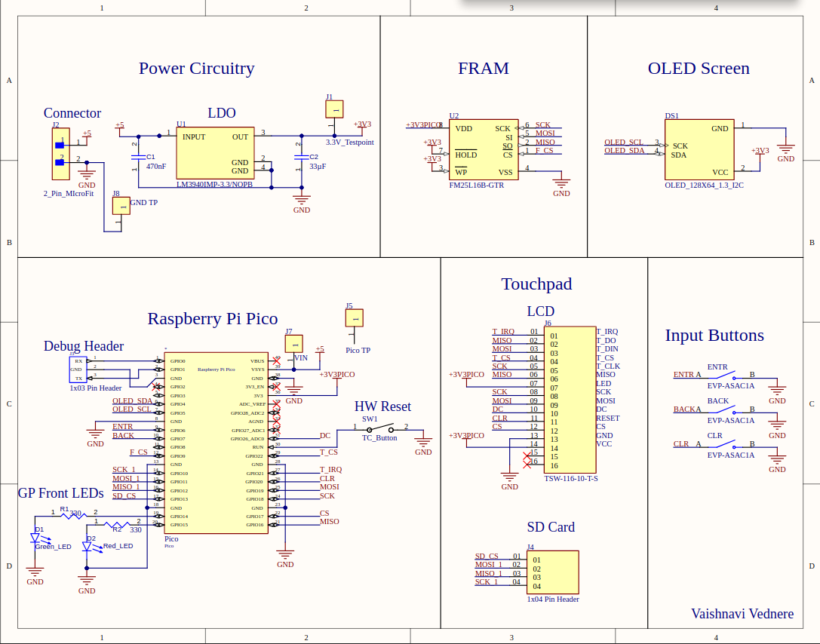Click the Input Buttons section title
Viewport: 820px width, 644px height.
(x=714, y=335)
